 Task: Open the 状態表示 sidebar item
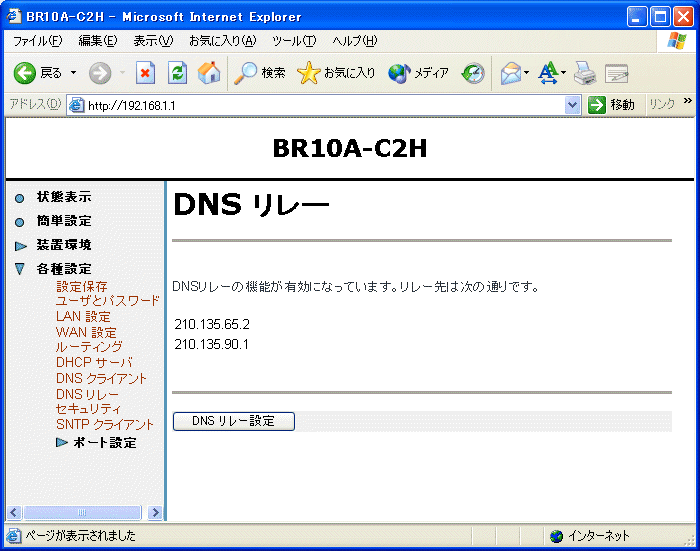(64, 197)
